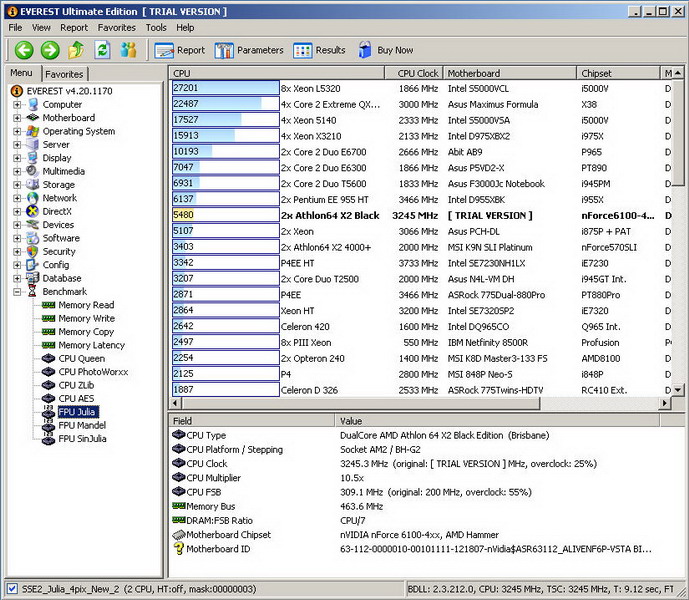Click the Report toolbar button

pyautogui.click(x=180, y=50)
